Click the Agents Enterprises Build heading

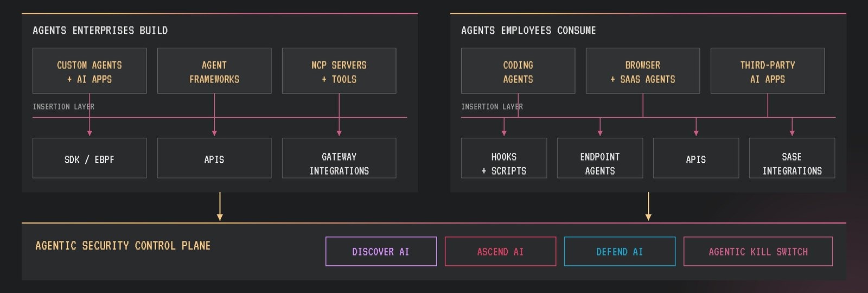coord(100,30)
